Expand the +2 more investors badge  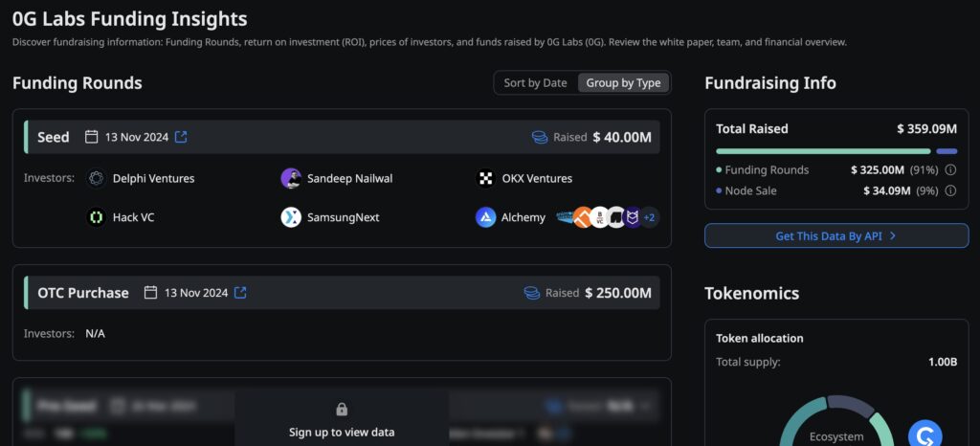[x=650, y=217]
